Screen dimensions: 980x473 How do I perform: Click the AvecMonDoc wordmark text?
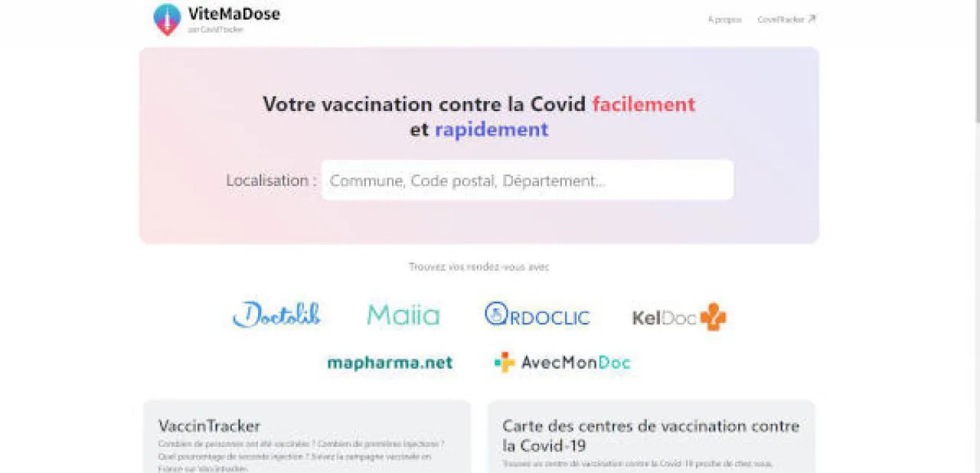coord(575,363)
